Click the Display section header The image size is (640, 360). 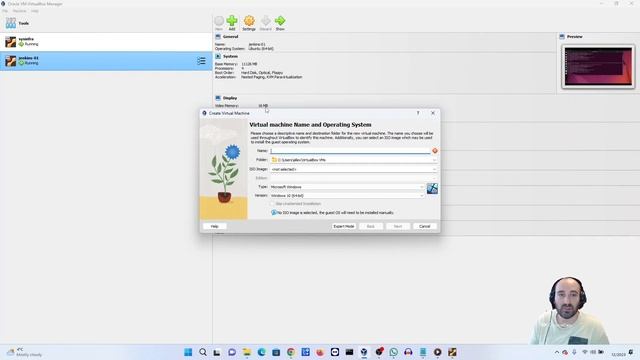click(x=230, y=98)
